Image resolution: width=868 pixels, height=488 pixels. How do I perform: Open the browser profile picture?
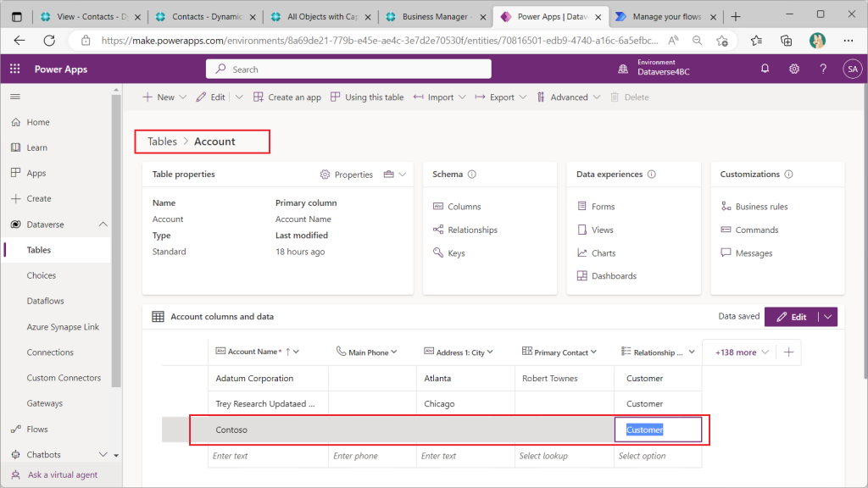coord(817,41)
